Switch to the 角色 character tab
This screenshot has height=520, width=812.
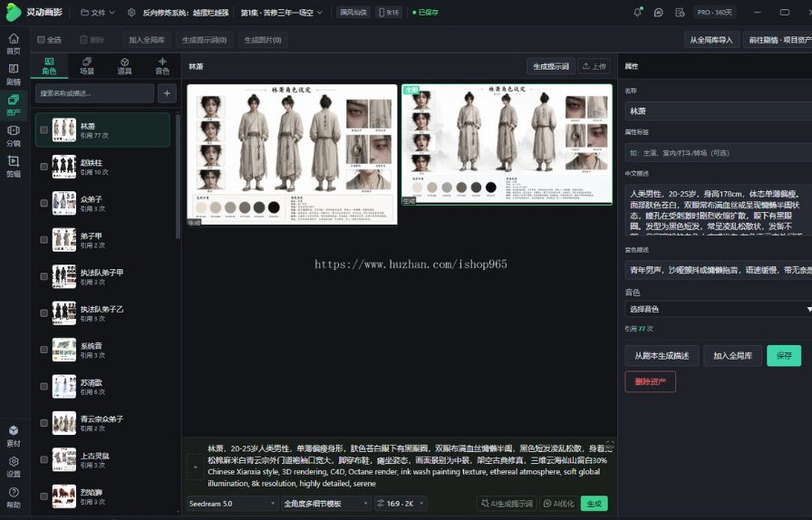click(x=49, y=66)
